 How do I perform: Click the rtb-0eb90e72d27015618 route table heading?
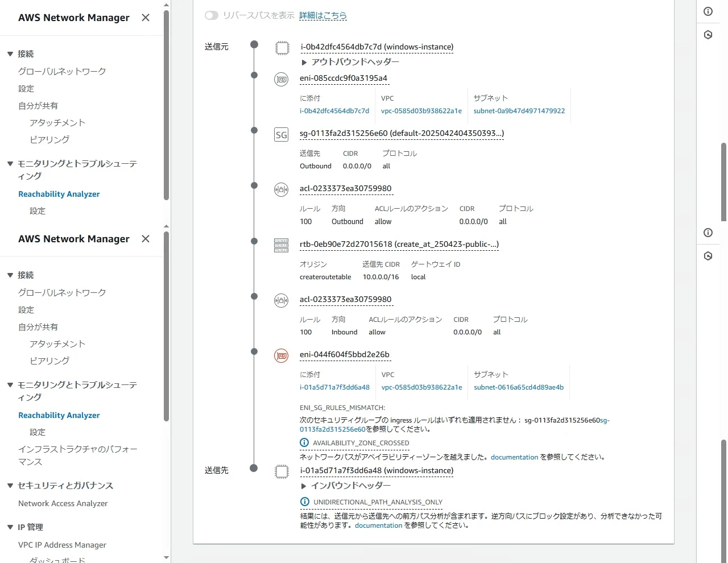[x=399, y=245]
